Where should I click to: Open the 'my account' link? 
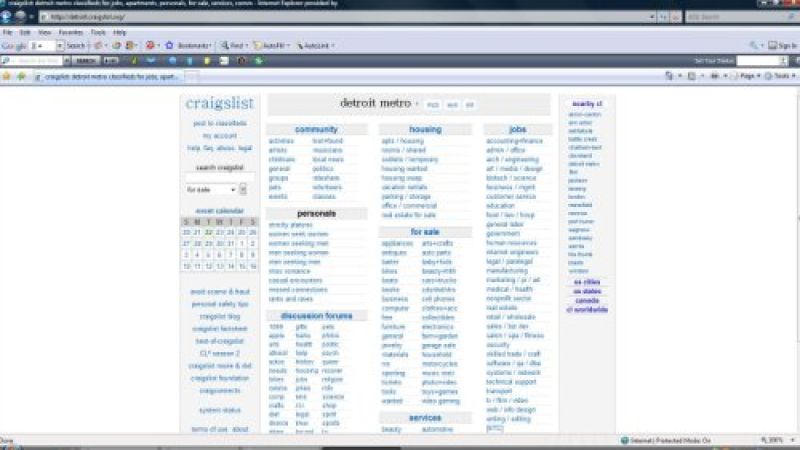(x=219, y=136)
